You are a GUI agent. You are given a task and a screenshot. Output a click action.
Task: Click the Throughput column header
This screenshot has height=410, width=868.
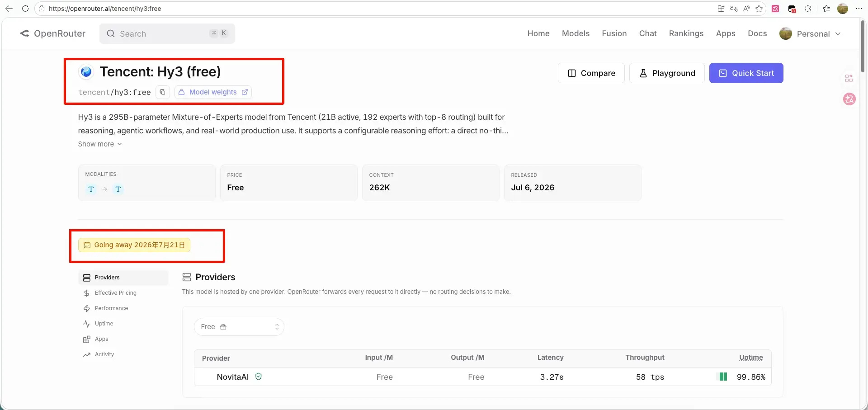point(645,358)
